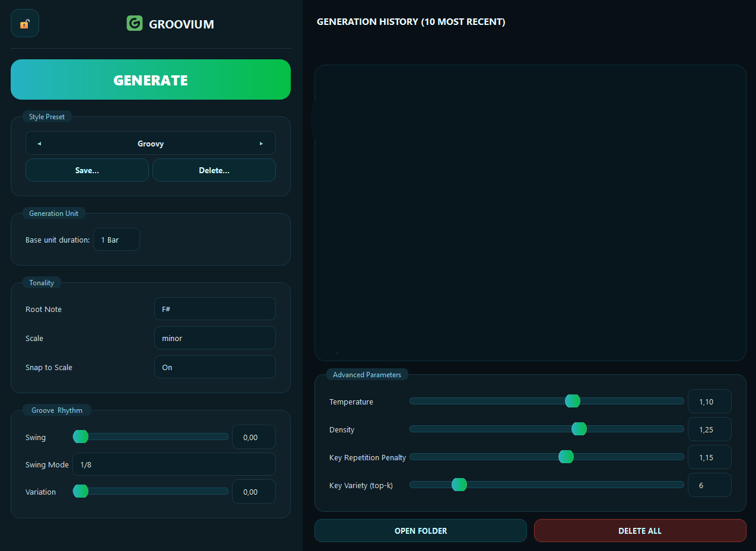Click the Variation slider handle
Image resolution: width=756 pixels, height=551 pixels.
[x=81, y=491]
